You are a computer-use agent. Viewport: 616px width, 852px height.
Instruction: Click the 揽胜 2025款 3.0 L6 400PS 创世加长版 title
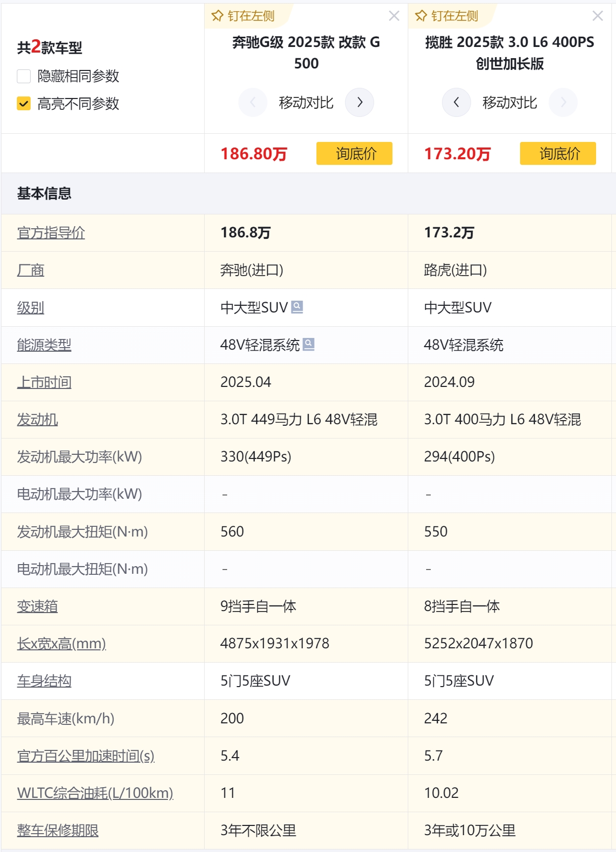pyautogui.click(x=510, y=53)
